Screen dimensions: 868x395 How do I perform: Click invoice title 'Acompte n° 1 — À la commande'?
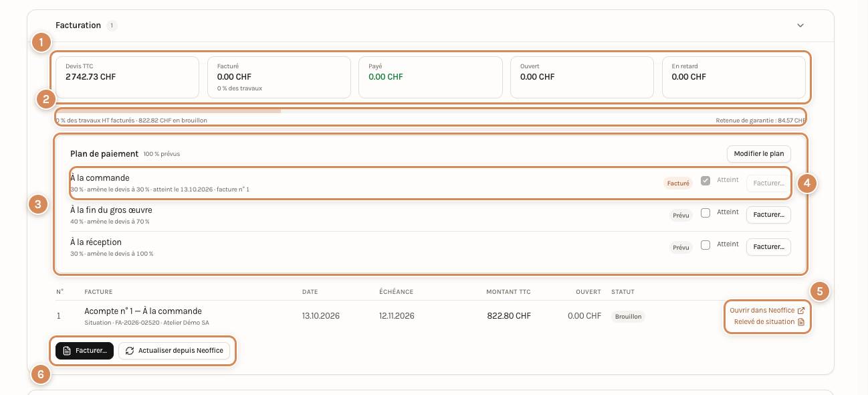143,311
